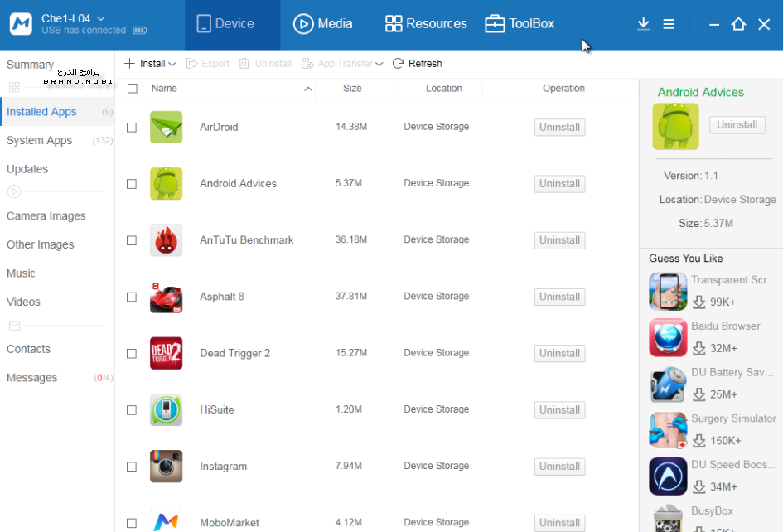
Task: Open the downloads arrow icon in the header
Action: click(x=643, y=24)
